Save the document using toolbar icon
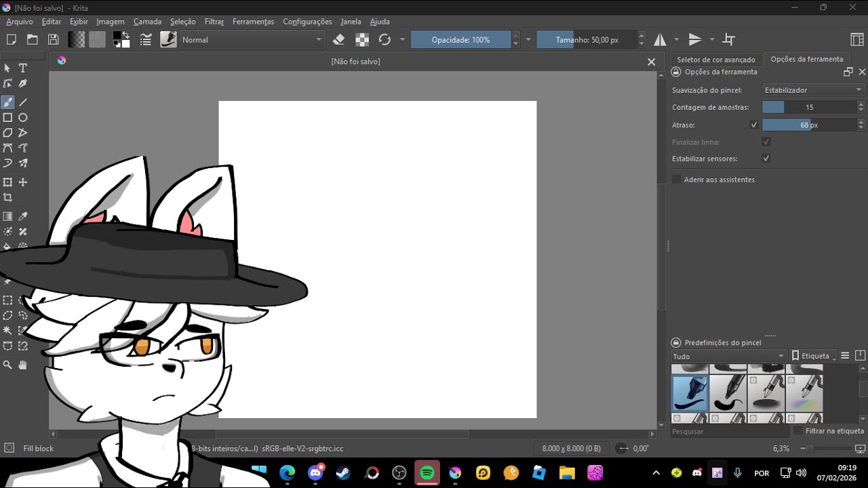This screenshot has height=488, width=868. [53, 40]
